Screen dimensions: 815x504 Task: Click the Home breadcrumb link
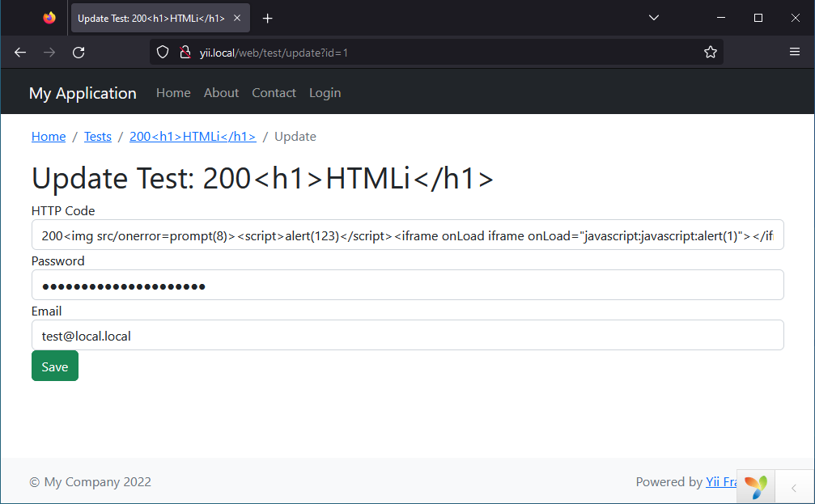pos(49,137)
